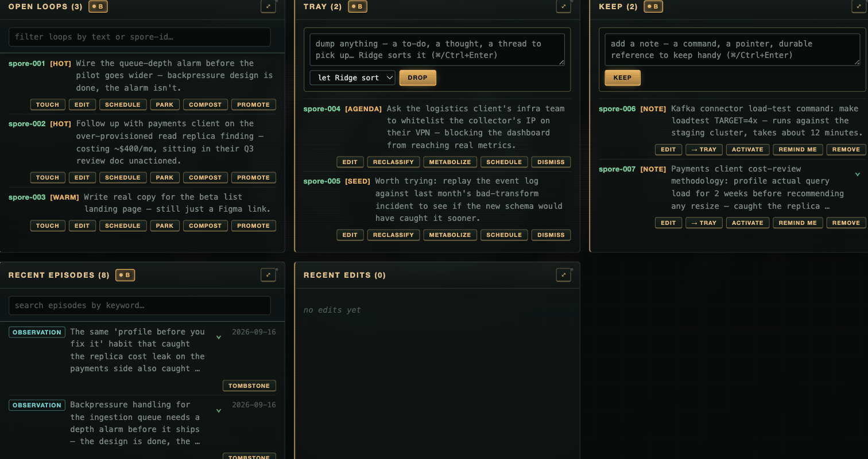Open the 'let Ridge sort' dropdown
The width and height of the screenshot is (868, 459).
[x=352, y=77]
